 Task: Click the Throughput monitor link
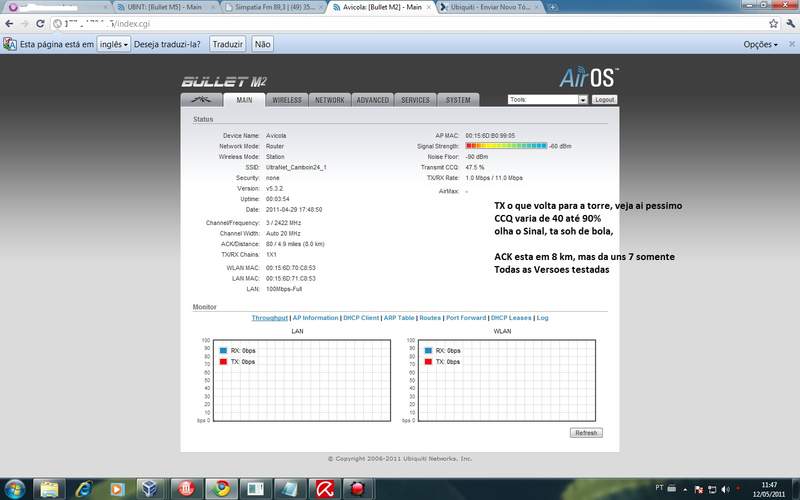pyautogui.click(x=269, y=318)
